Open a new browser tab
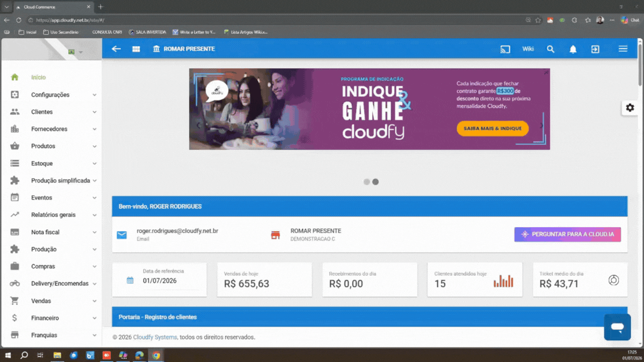644x362 pixels. (101, 7)
